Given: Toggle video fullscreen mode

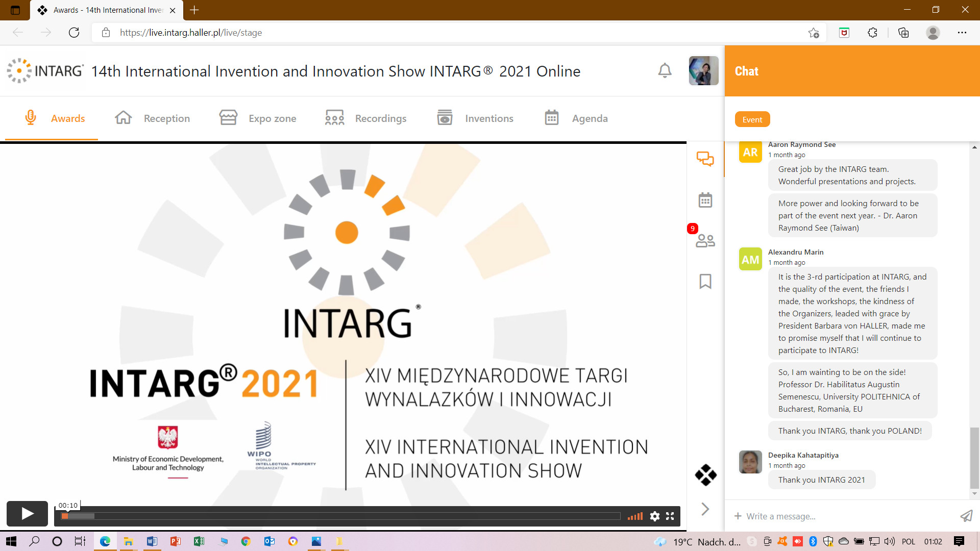Looking at the screenshot, I should [670, 516].
